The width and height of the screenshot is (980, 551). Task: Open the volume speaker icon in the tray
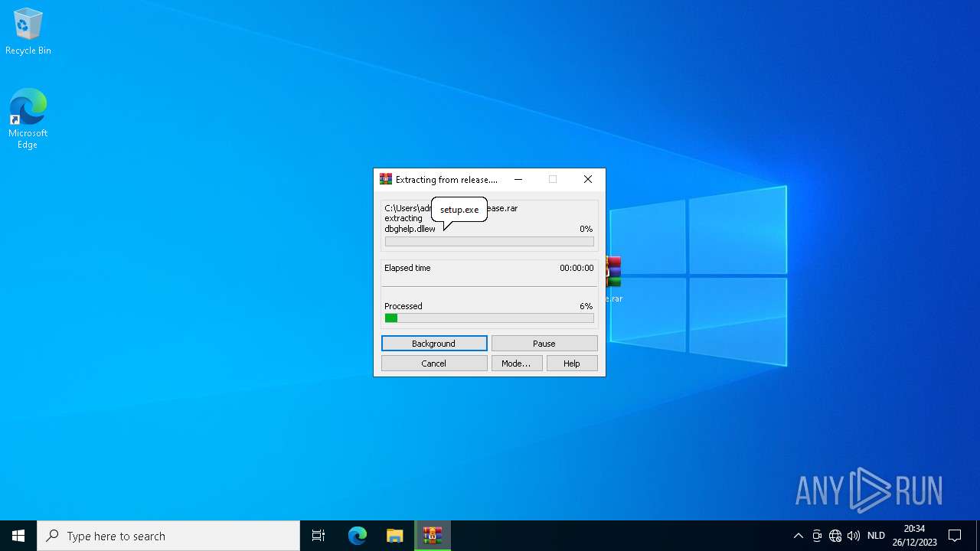pos(854,536)
